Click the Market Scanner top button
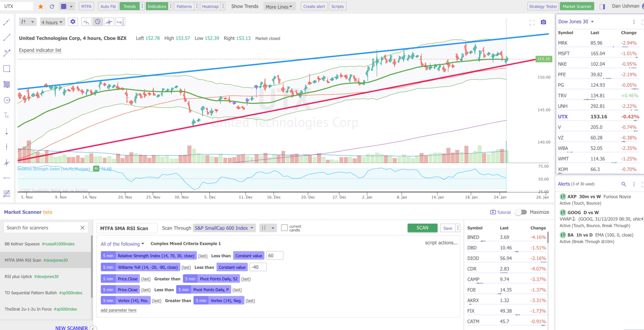The image size is (644, 330). [577, 6]
